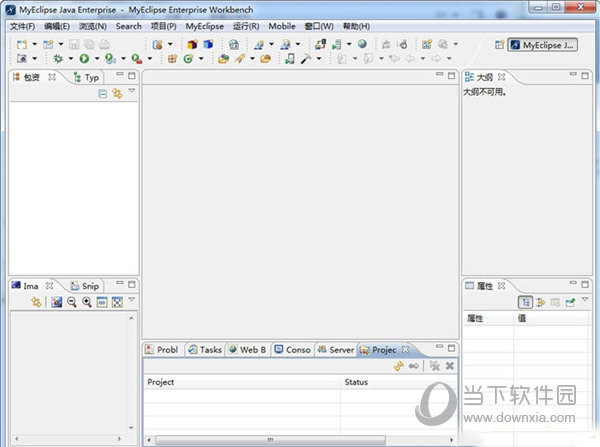This screenshot has width=600, height=447.
Task: Open the 项目(P) menu
Action: click(163, 26)
